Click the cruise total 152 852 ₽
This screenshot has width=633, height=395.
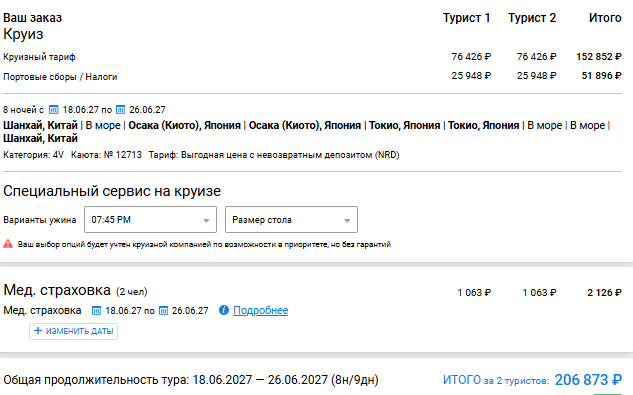pyautogui.click(x=599, y=57)
